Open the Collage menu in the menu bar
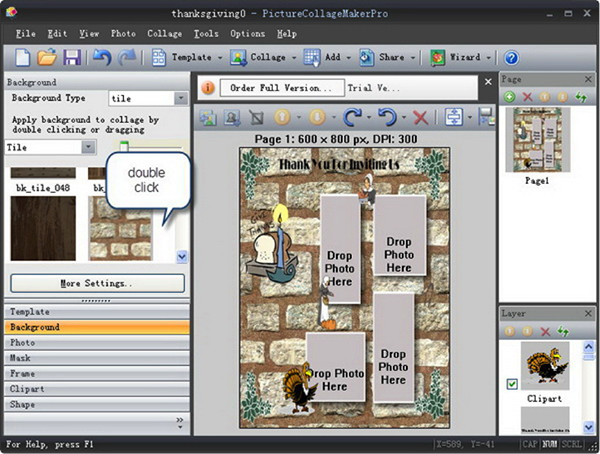The height and width of the screenshot is (454, 600). click(x=164, y=33)
